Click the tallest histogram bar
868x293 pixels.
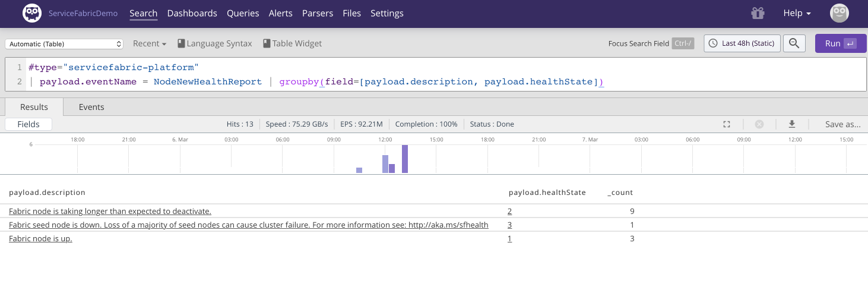coord(405,159)
